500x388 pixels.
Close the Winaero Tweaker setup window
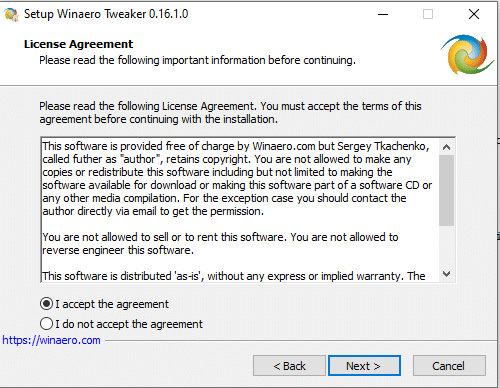coord(474,14)
